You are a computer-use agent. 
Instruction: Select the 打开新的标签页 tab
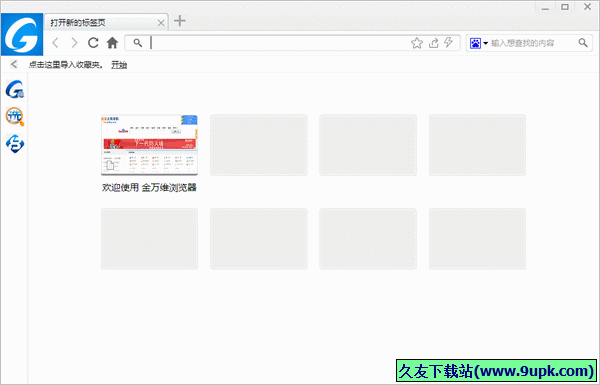pos(106,23)
